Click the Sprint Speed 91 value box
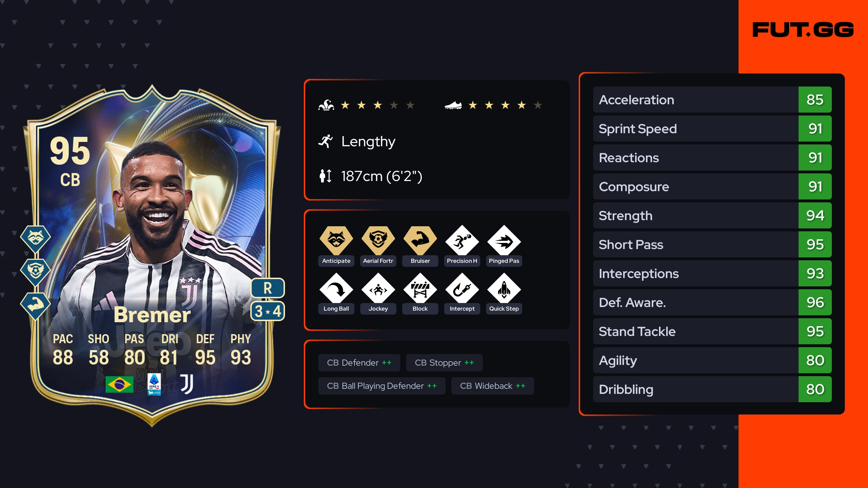 (815, 129)
